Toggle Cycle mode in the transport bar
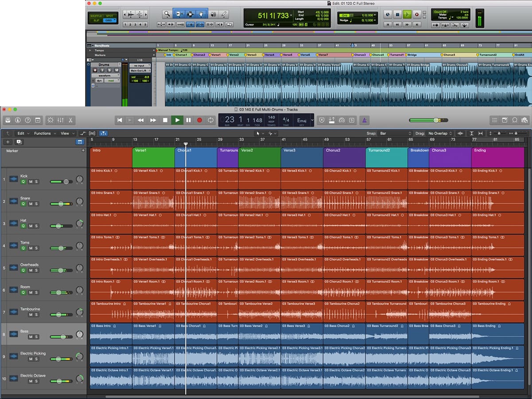Viewport: 532px width, 399px height. tap(211, 120)
